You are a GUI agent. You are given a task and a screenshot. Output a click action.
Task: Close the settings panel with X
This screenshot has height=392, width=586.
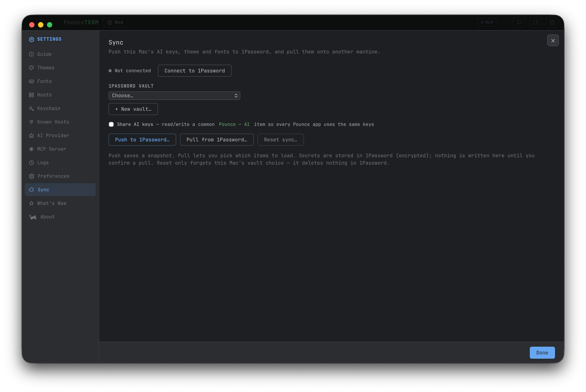pos(553,40)
